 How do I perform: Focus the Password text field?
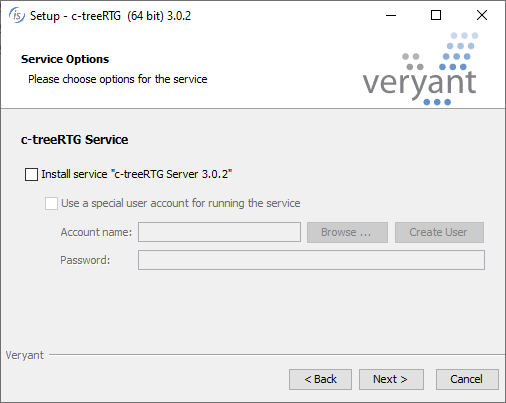tap(311, 260)
